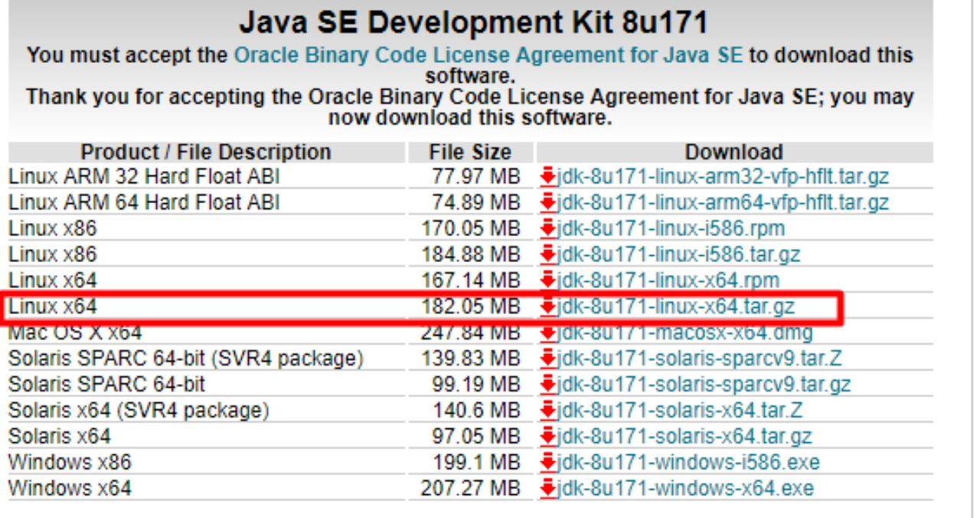
Task: Select 'Solaris x64 (SVR4 package)' text
Action: pos(139,411)
